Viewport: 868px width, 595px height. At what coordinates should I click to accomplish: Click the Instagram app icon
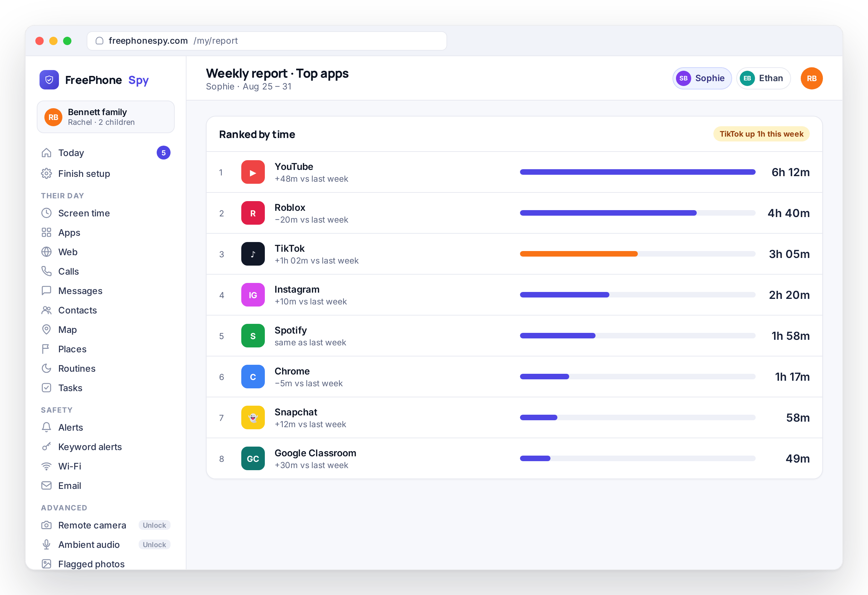(253, 295)
